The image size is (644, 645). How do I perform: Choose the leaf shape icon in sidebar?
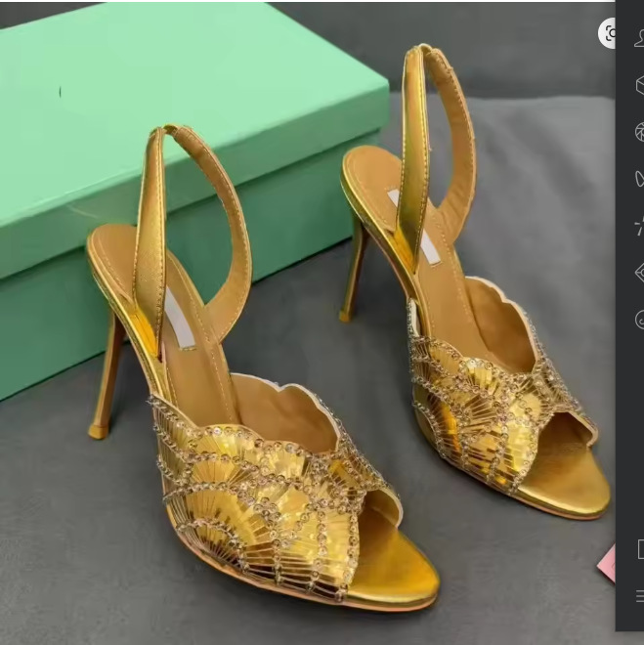click(x=639, y=179)
